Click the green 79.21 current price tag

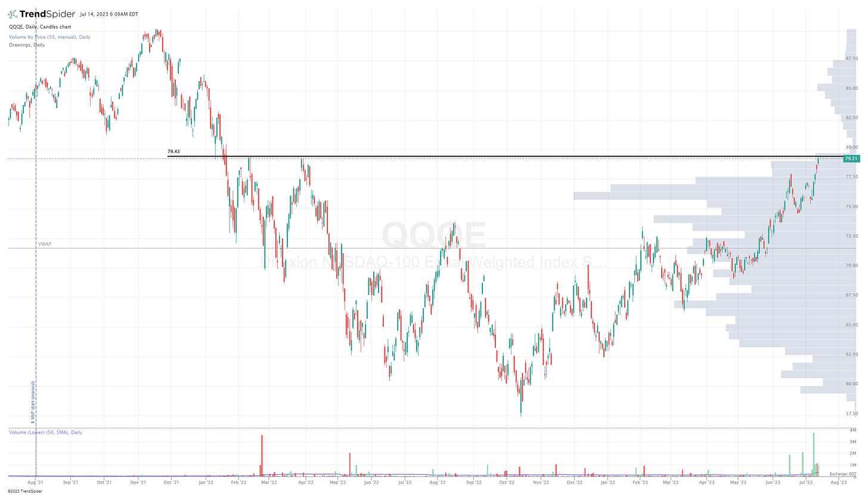click(851, 158)
